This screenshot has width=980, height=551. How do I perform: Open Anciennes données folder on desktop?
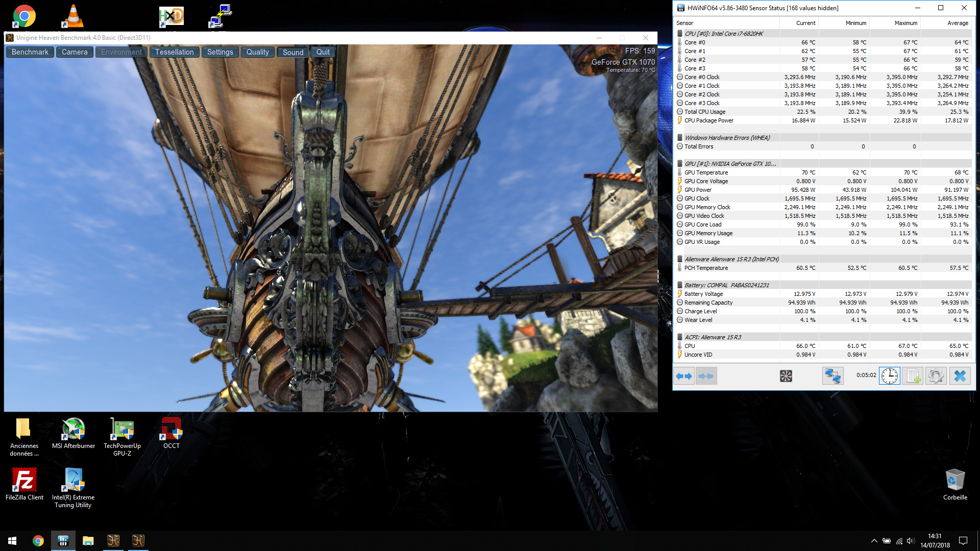pos(24,437)
